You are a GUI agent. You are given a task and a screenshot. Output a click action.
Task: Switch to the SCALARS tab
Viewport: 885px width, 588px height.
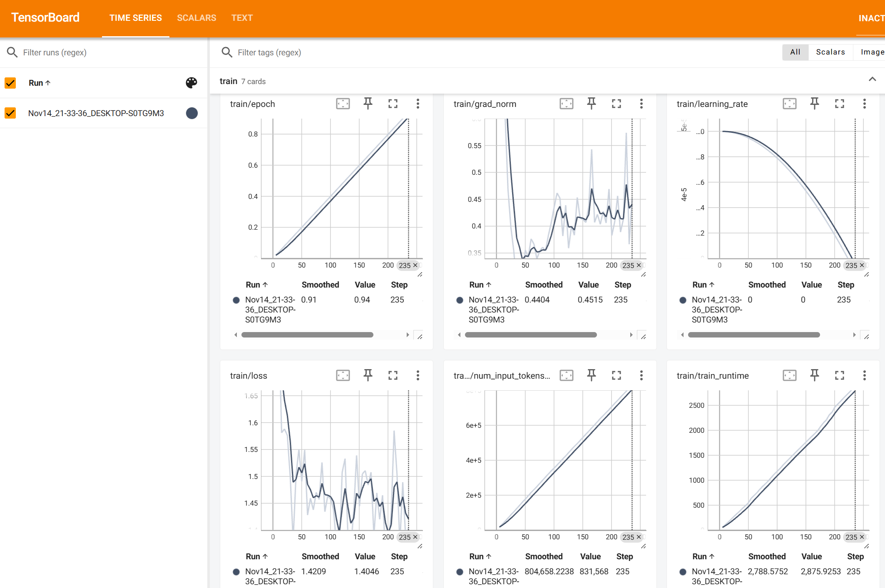click(x=196, y=18)
